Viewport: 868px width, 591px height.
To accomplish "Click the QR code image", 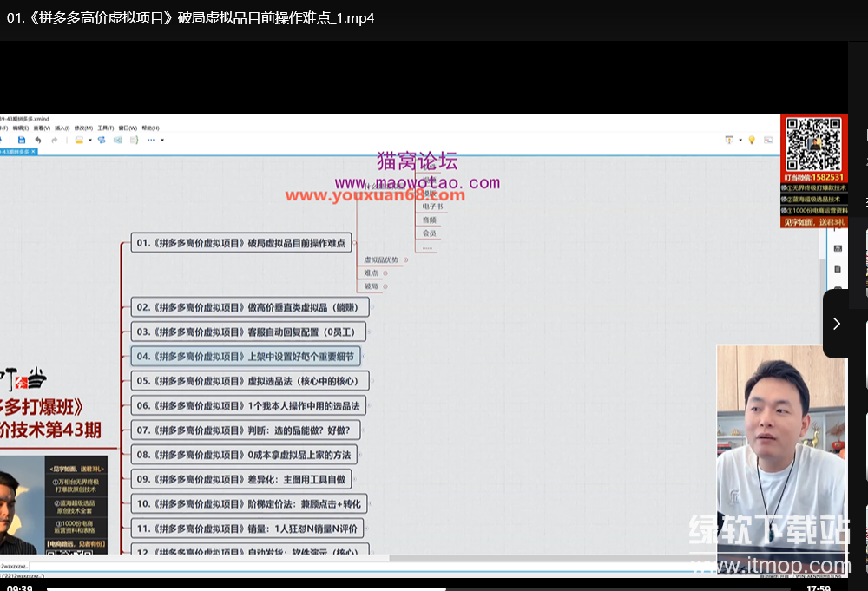I will 814,144.
